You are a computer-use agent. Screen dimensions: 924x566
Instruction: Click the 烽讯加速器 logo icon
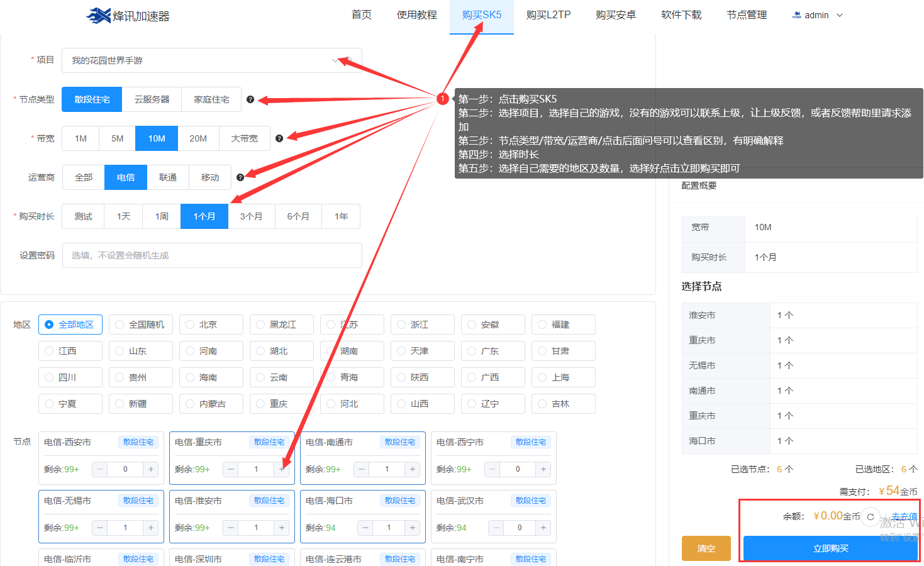(x=98, y=16)
